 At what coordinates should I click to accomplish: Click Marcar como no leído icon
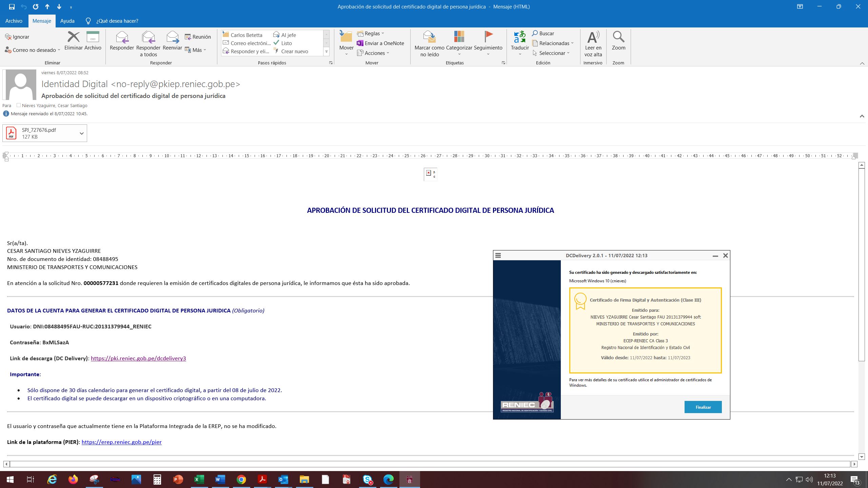click(429, 37)
